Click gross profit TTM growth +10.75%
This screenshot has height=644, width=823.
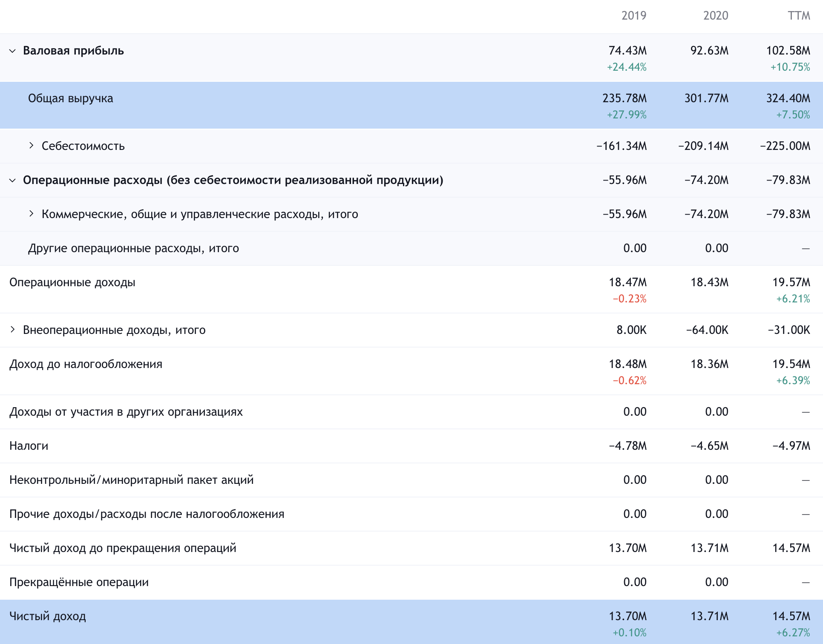click(x=790, y=67)
